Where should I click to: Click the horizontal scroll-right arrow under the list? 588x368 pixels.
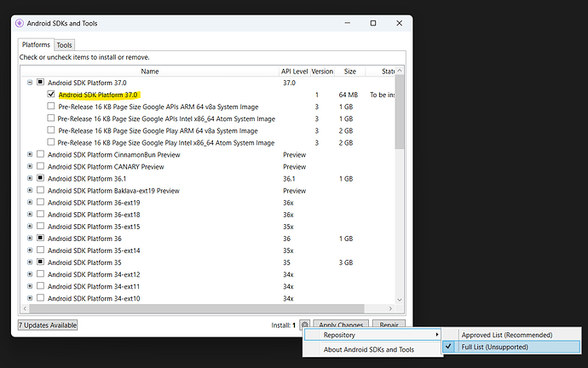tap(390, 308)
